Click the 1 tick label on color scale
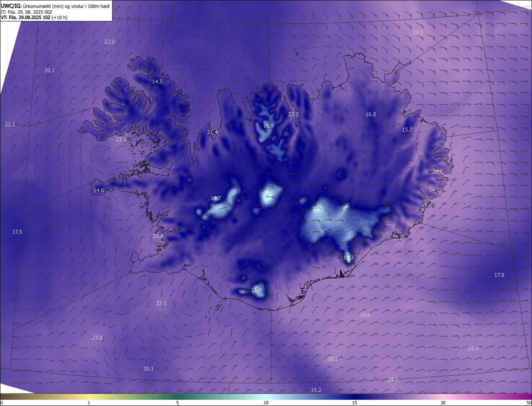The height and width of the screenshot is (406, 532). [x=89, y=403]
